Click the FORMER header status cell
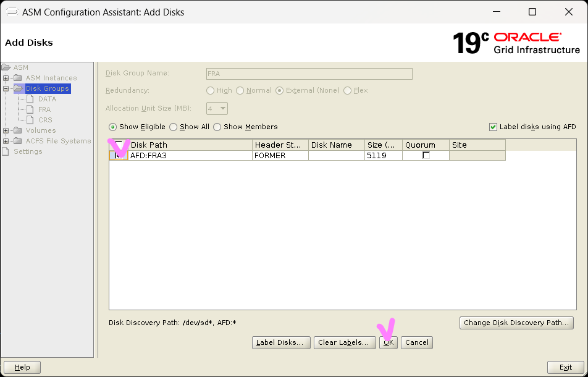This screenshot has height=377, width=588. [x=280, y=155]
